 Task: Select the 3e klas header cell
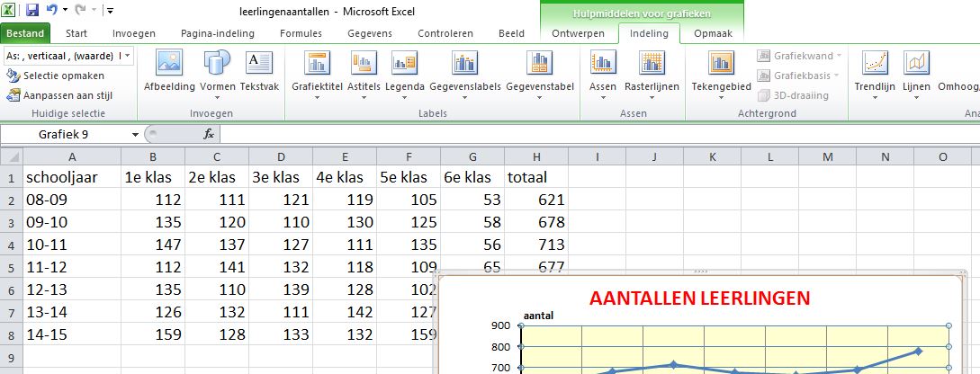pos(282,177)
